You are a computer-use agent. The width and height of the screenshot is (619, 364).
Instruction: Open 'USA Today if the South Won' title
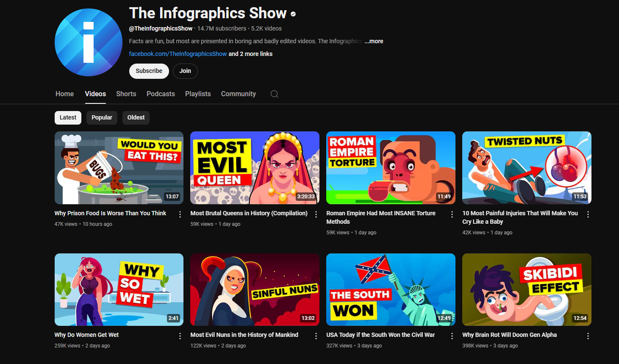coord(380,335)
